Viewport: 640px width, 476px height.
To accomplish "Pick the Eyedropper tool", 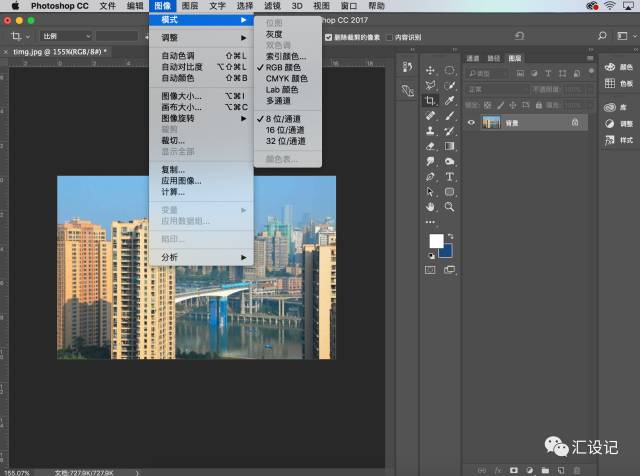I will [449, 101].
